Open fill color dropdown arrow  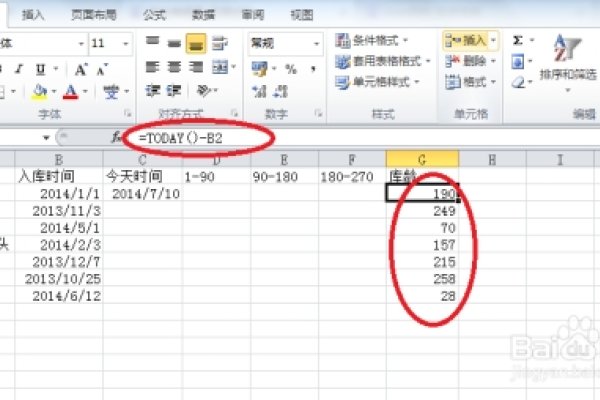(x=54, y=91)
